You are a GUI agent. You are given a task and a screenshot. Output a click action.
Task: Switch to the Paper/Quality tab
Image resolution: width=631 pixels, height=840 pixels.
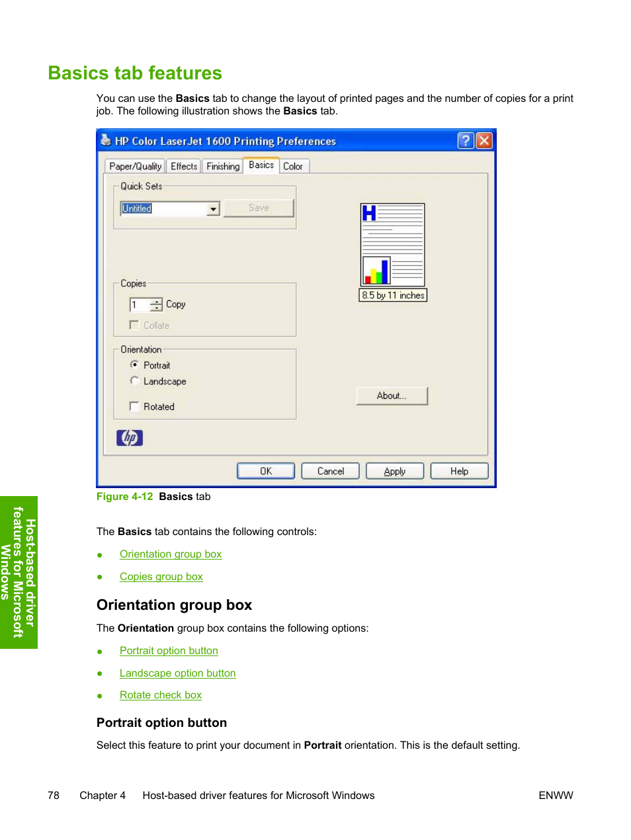coord(135,166)
